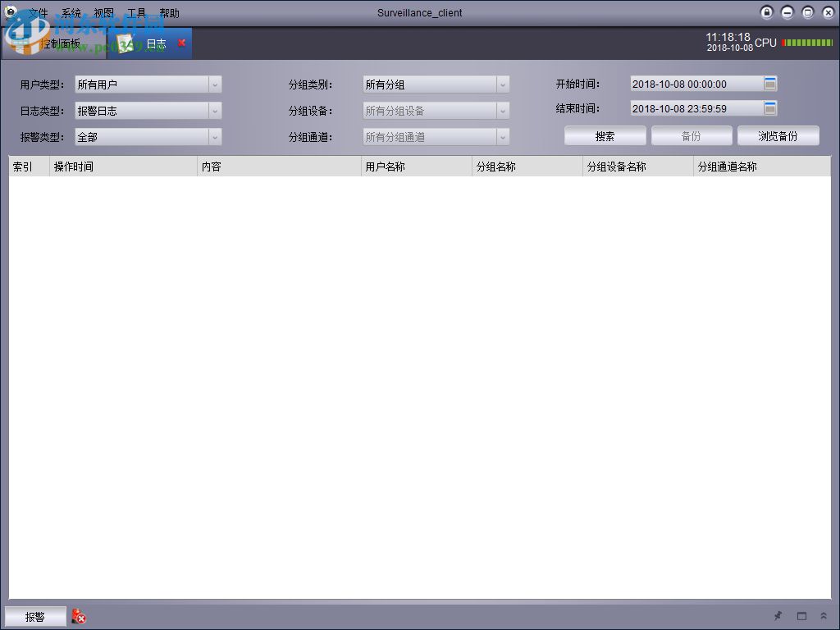This screenshot has height=630, width=840.
Task: Maximize the Surveillance_client window
Action: click(807, 12)
